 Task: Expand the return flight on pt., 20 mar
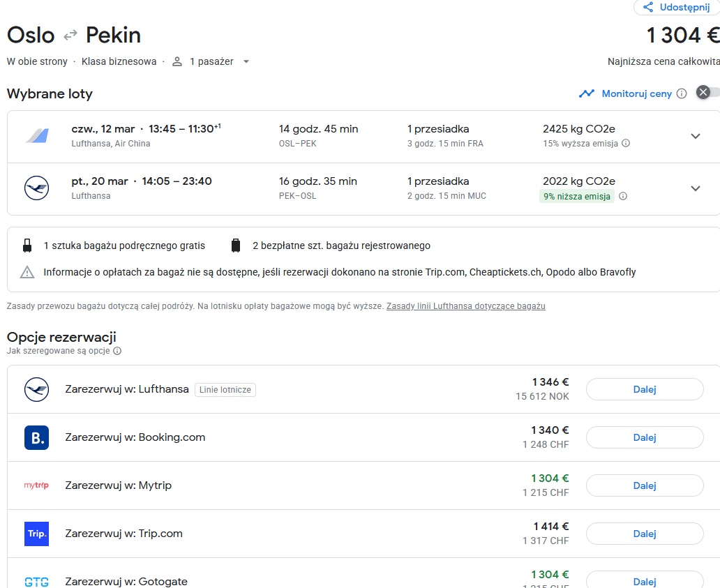(x=695, y=188)
